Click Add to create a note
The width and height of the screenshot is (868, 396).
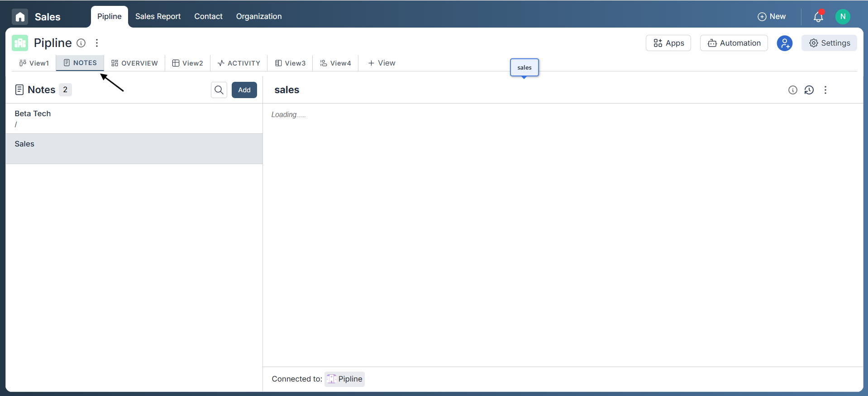coord(244,90)
